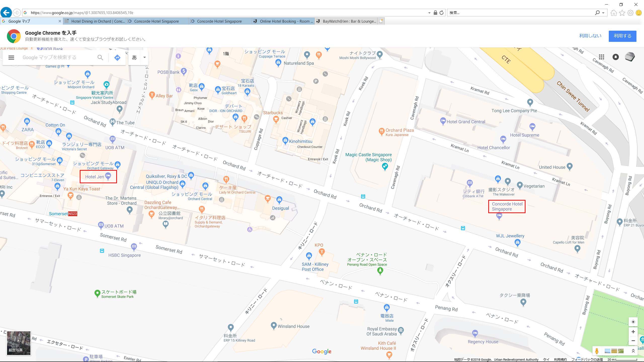
Task: Click the Starbucks cafe marker
Action: (x=276, y=120)
